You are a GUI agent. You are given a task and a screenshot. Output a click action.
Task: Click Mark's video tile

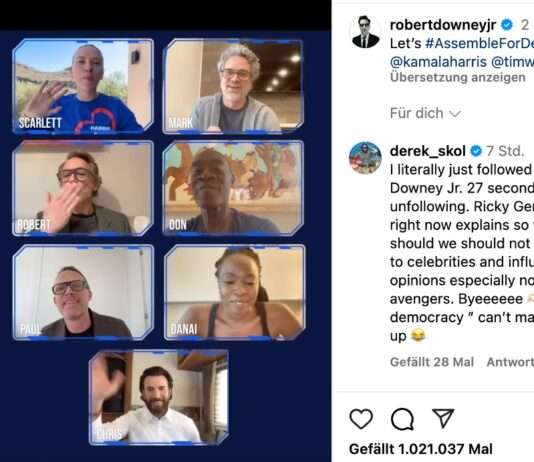point(233,85)
